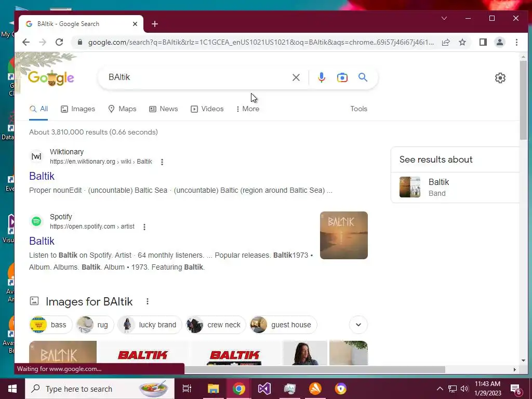Click the scroll right arrow
The height and width of the screenshot is (399, 532).
click(514, 369)
